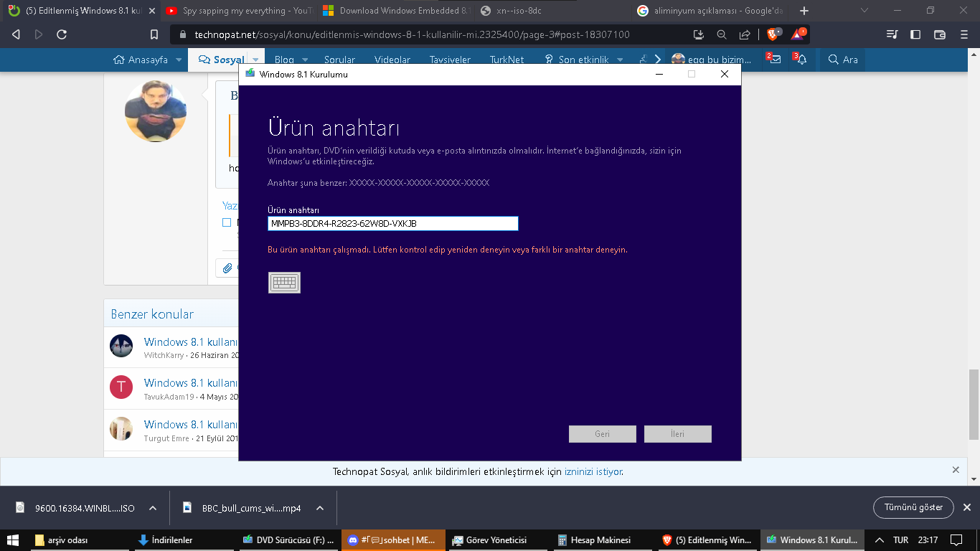Click the izninizi istiyor notification link
Viewport: 980px width, 551px height.
click(x=593, y=472)
